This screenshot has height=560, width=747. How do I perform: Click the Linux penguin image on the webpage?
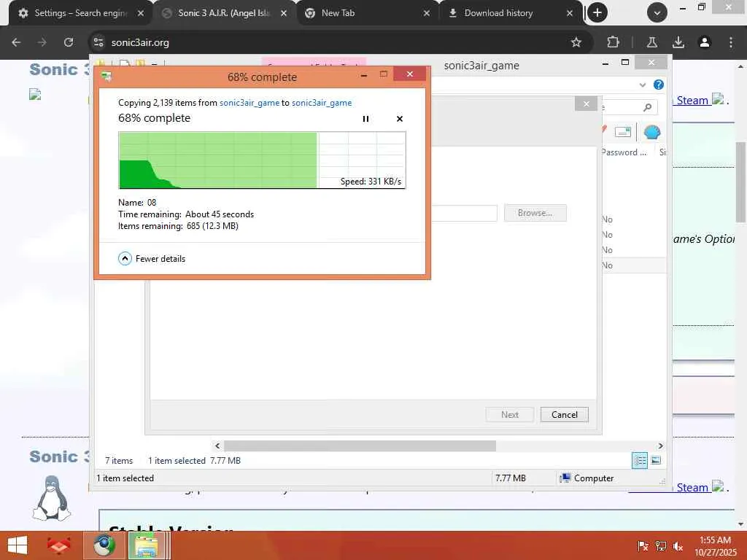(x=52, y=498)
